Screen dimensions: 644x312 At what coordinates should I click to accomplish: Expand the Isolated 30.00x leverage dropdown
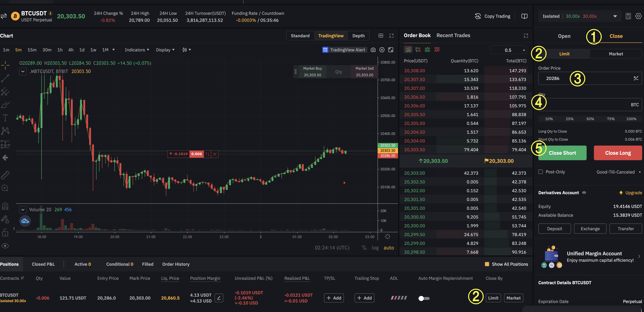tap(615, 16)
